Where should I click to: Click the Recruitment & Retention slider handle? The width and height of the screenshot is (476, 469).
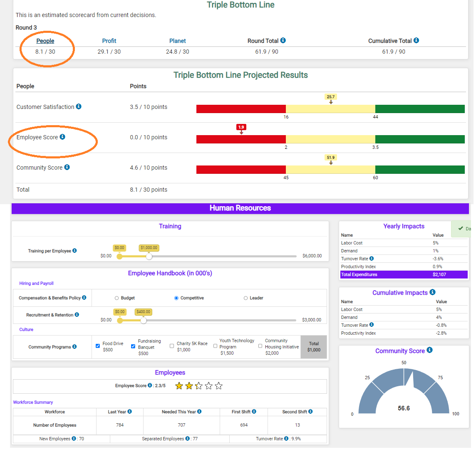point(144,320)
